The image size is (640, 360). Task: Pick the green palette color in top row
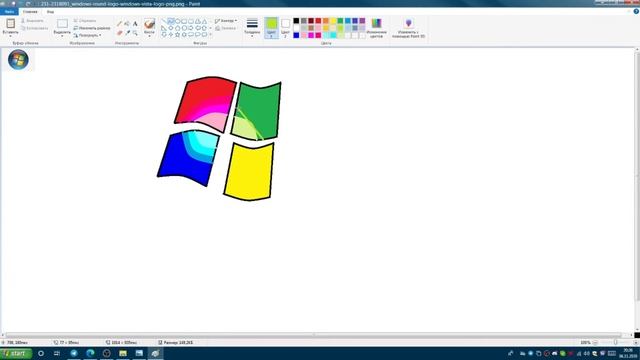pyautogui.click(x=340, y=21)
